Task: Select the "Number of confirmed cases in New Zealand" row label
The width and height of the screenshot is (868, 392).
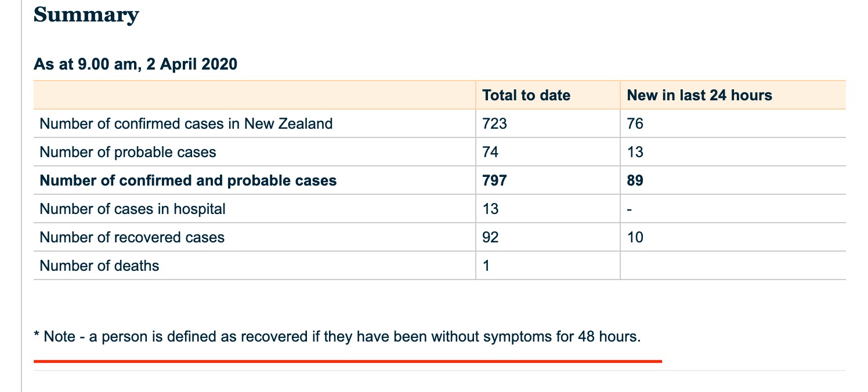Action: point(186,124)
